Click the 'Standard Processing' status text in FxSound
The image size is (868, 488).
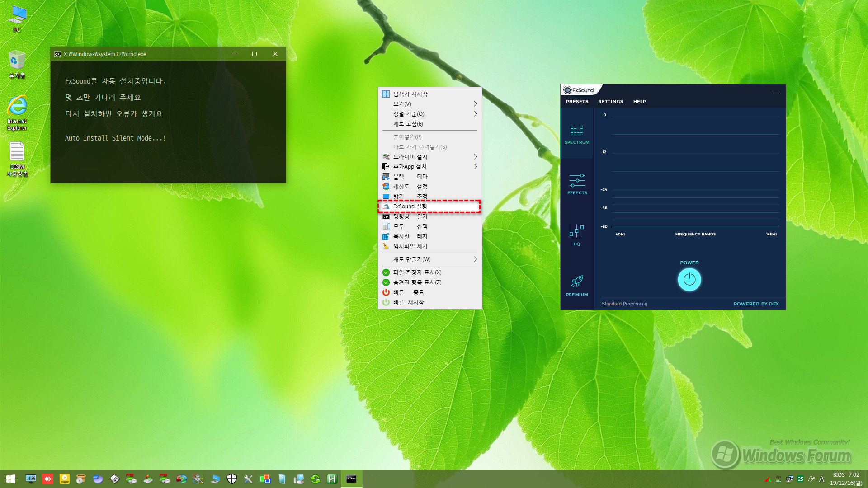624,304
